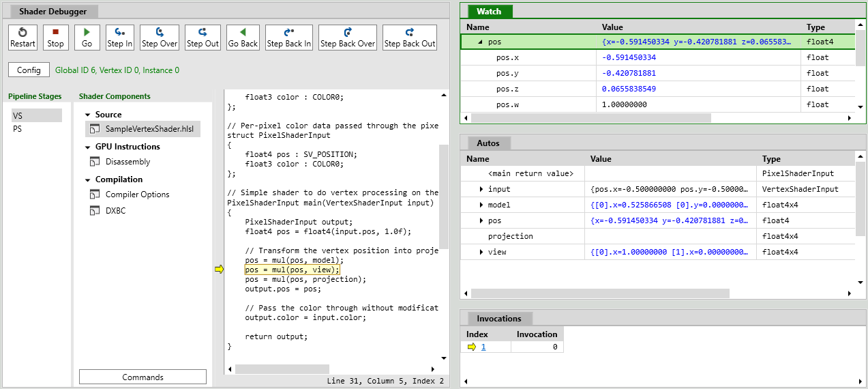
Task: Expand the model variable in Autos
Action: coord(481,205)
